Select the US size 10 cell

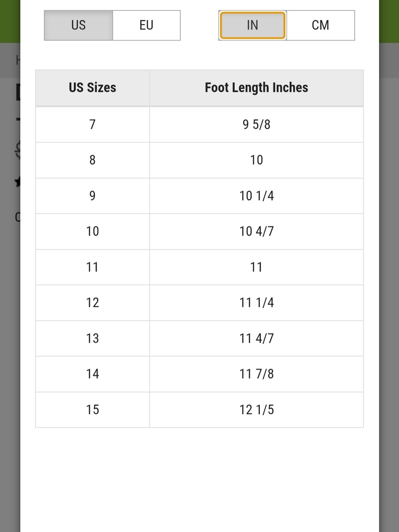93,231
